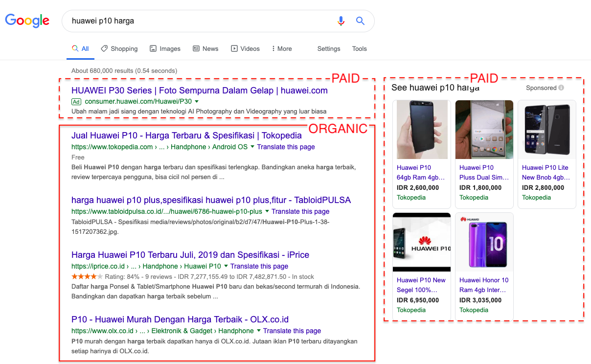Viewport: 591px width, 364px height.
Task: Click the star rating on the iPrice result
Action: [x=87, y=276]
